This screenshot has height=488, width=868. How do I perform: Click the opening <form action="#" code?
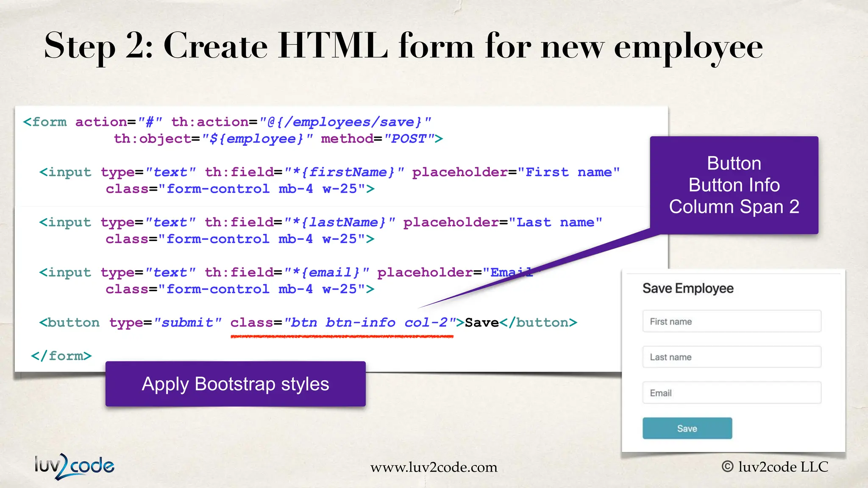(x=93, y=122)
